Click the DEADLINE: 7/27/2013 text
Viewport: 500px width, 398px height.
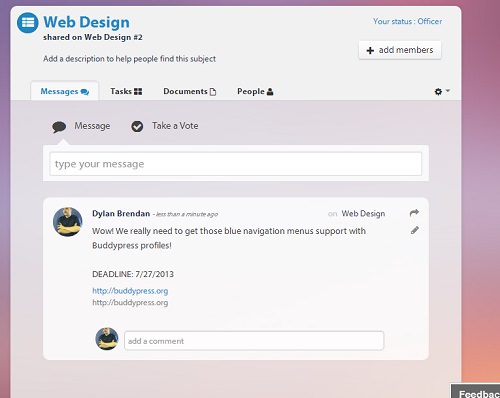[133, 274]
